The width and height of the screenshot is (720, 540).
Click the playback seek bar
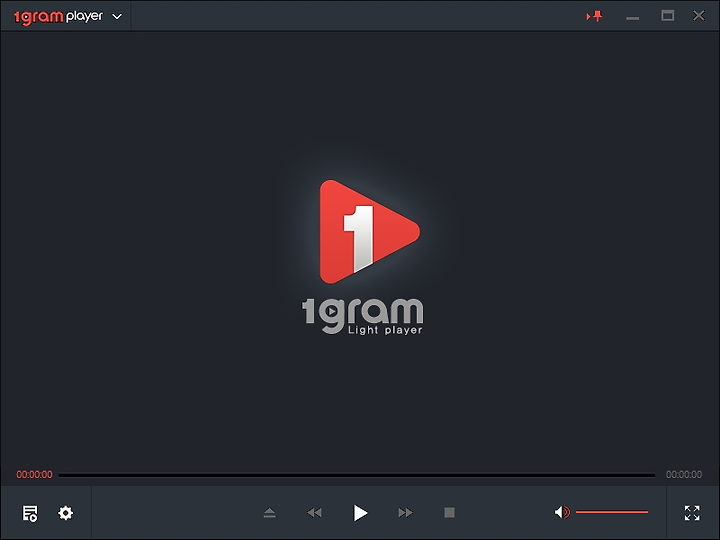[357, 475]
